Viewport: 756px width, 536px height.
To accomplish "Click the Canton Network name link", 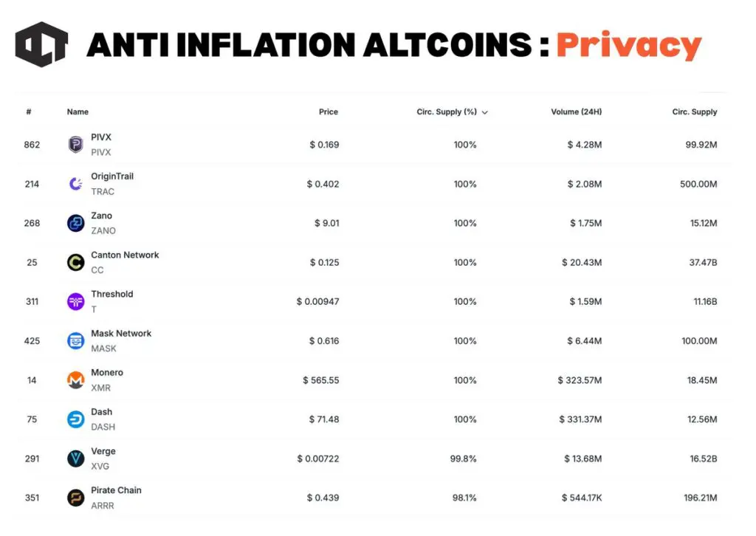I will [125, 255].
